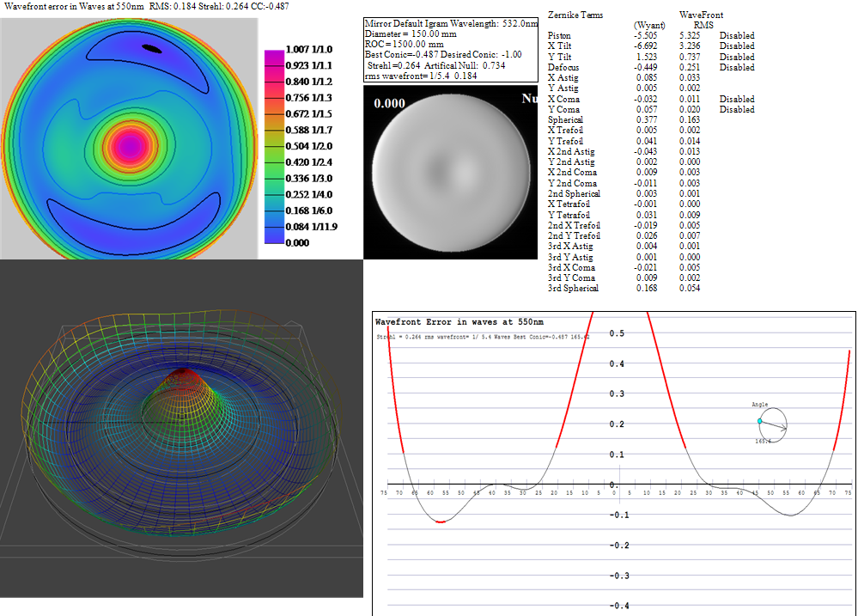Click the "Best Conic=-0.487 Desired Conic: -1.00" line
858x616 pixels.
tap(443, 55)
